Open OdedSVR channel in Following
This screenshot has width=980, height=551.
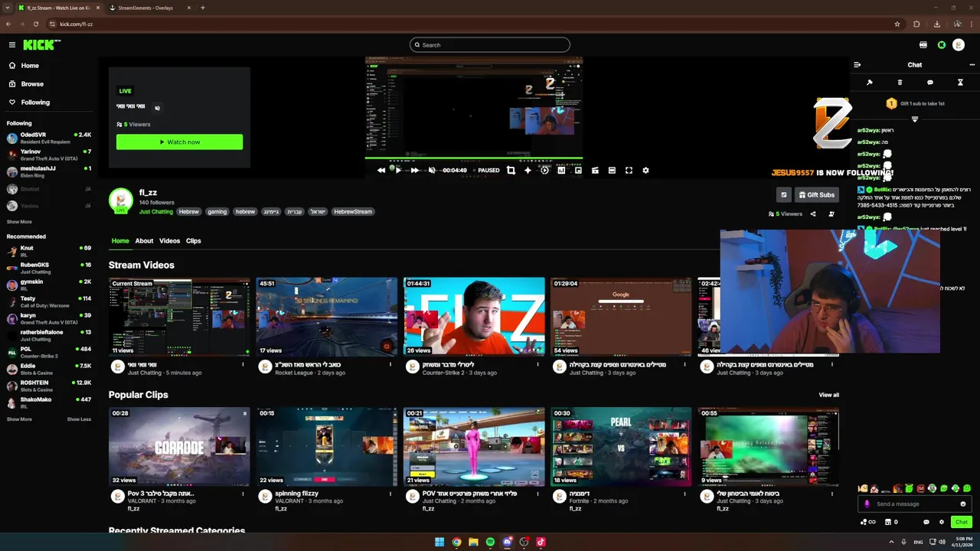[x=49, y=138]
